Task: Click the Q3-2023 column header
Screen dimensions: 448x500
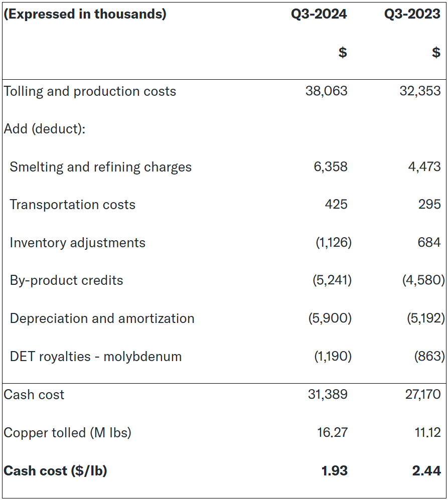Action: [412, 14]
